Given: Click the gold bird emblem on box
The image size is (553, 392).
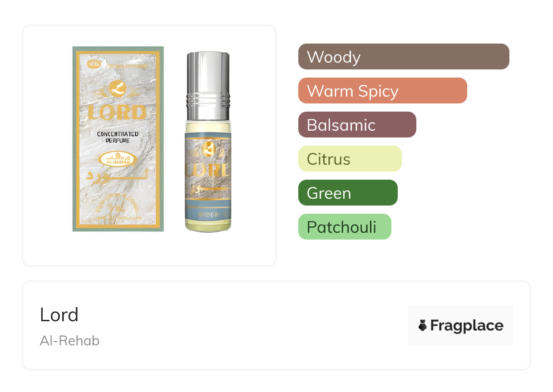Looking at the screenshot, I should [118, 88].
